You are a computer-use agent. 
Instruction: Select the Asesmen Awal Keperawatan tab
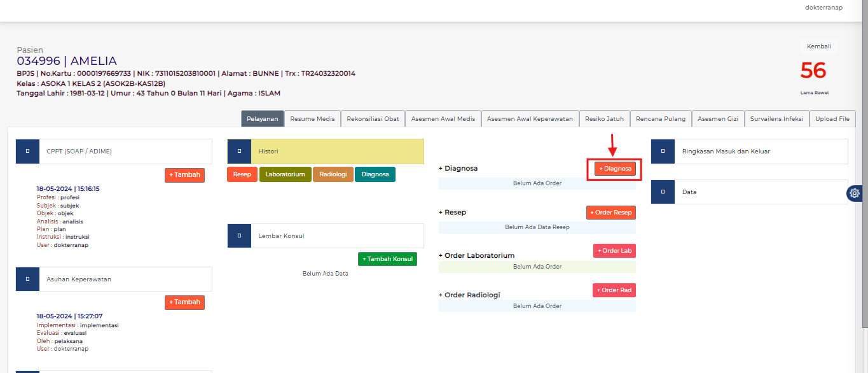coord(530,119)
